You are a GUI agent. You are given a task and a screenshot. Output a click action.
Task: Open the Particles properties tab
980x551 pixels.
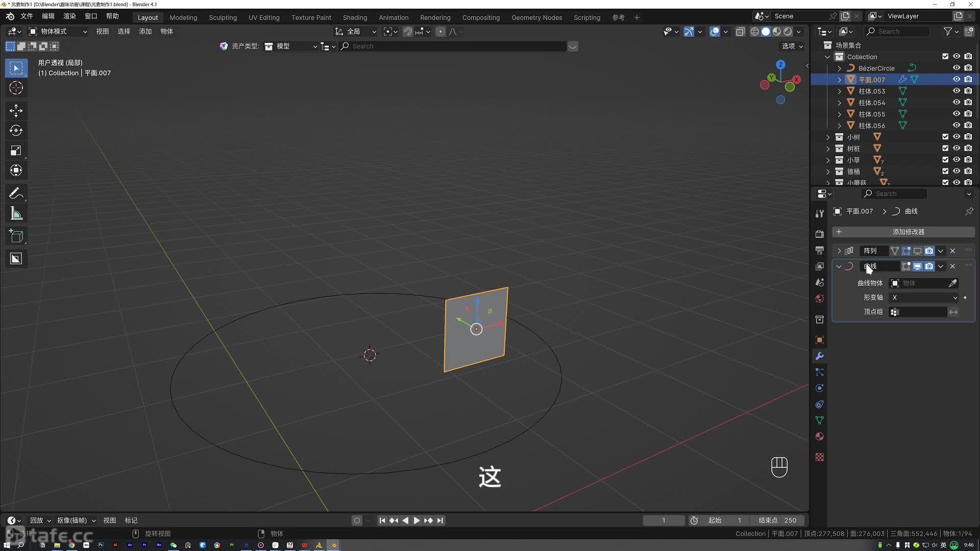click(x=819, y=372)
